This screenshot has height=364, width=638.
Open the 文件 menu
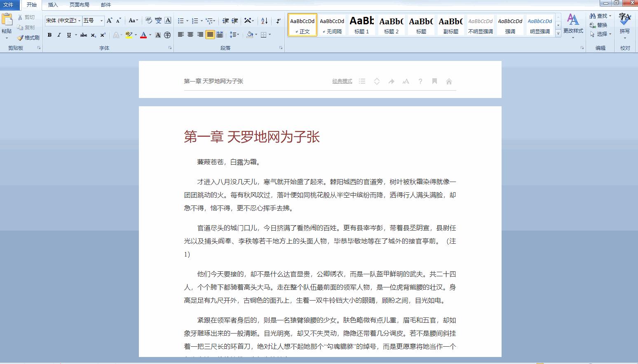(9, 5)
